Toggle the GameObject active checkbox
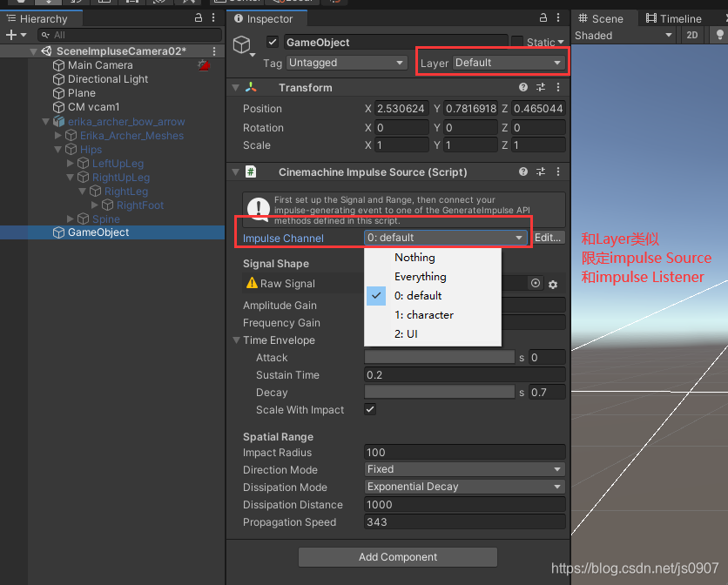 pyautogui.click(x=273, y=43)
